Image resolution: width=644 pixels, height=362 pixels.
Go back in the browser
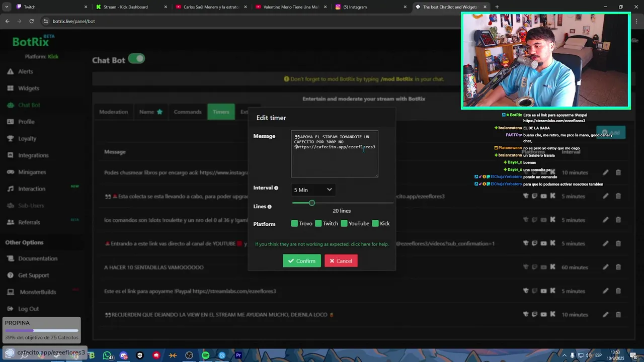[7, 21]
